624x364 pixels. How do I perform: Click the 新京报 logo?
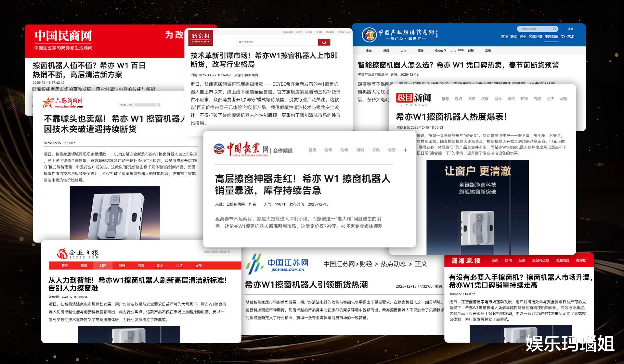[x=201, y=38]
